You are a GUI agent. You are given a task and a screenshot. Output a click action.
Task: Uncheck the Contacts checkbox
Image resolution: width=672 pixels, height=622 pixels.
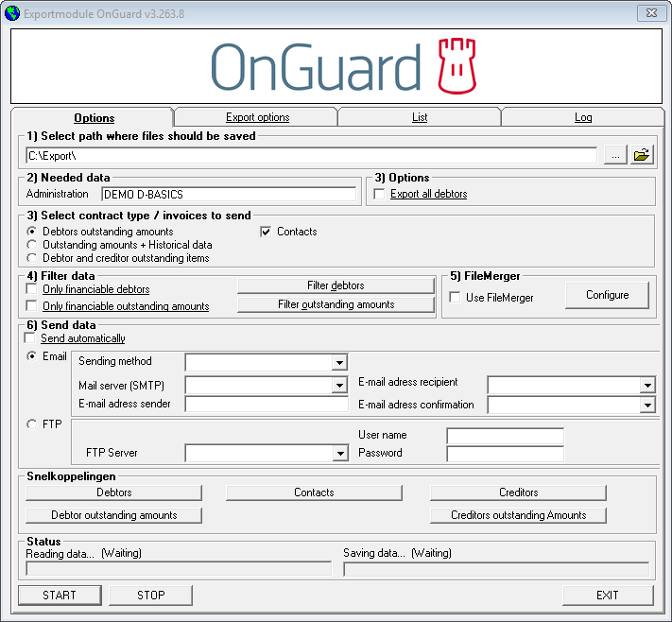266,232
